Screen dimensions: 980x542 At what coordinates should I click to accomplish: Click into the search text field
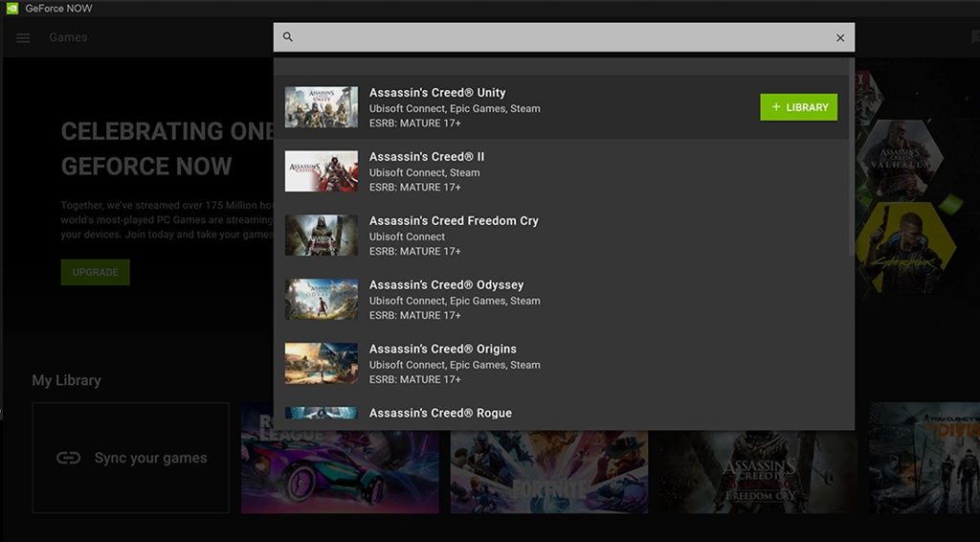pos(564,37)
